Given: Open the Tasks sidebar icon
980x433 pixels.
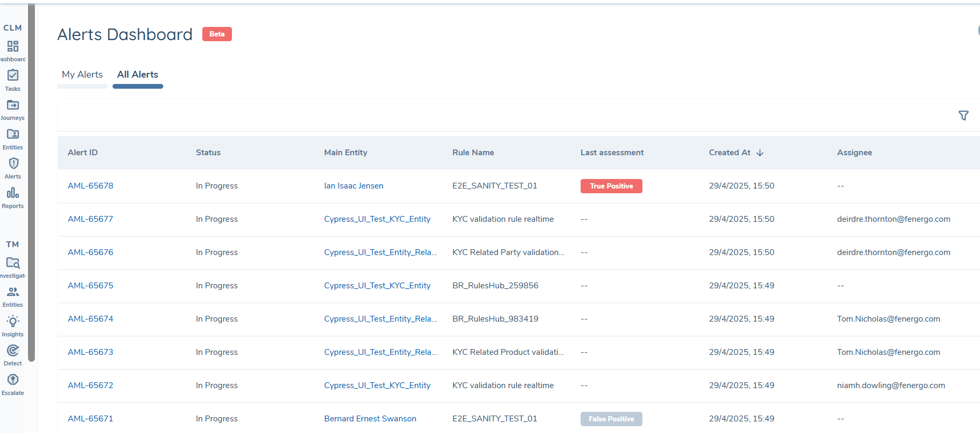Looking at the screenshot, I should coord(13,76).
